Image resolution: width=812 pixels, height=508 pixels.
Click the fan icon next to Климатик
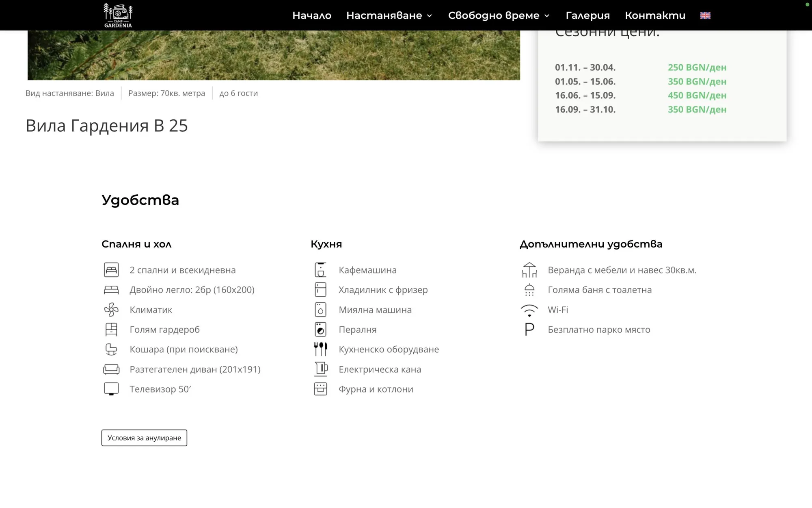(111, 310)
